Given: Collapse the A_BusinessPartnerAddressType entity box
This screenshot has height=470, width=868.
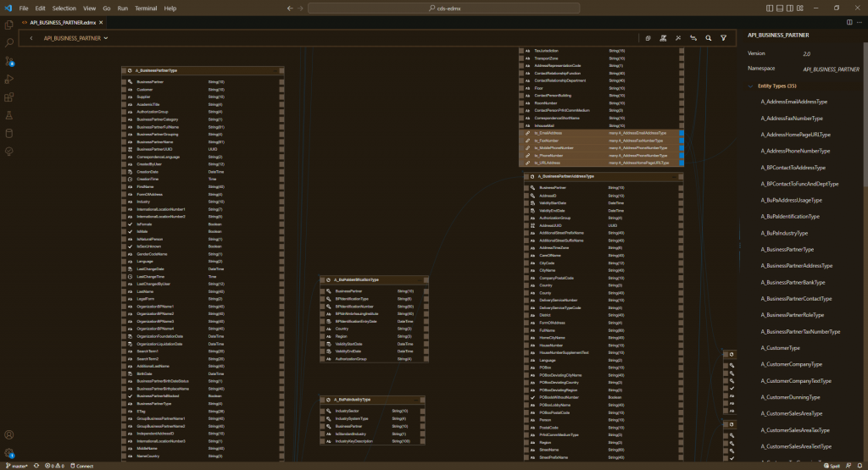Looking at the screenshot, I should [x=674, y=177].
